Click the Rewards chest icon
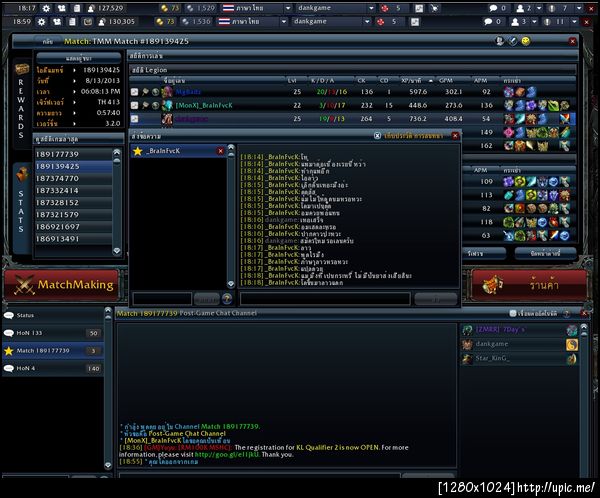Image resolution: width=600 pixels, height=498 pixels. tap(22, 69)
